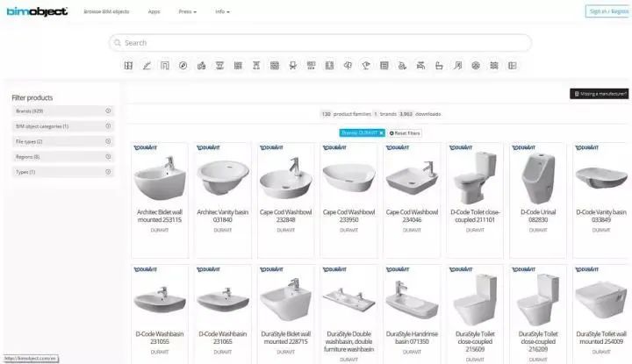The height and width of the screenshot is (364, 632).
Task: Open DuraStyle Handrinse basin 071350 image
Action: pyautogui.click(x=412, y=300)
